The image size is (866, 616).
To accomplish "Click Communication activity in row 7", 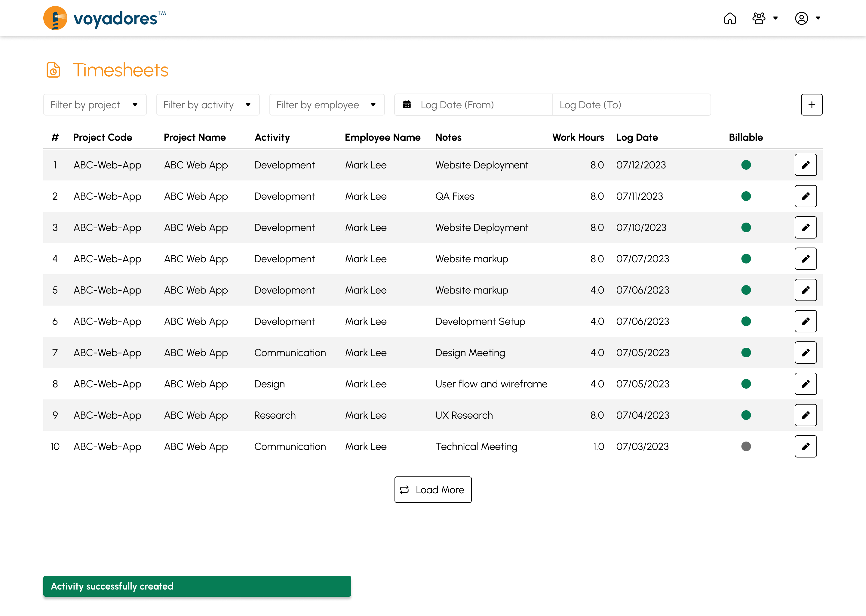I will (x=290, y=353).
